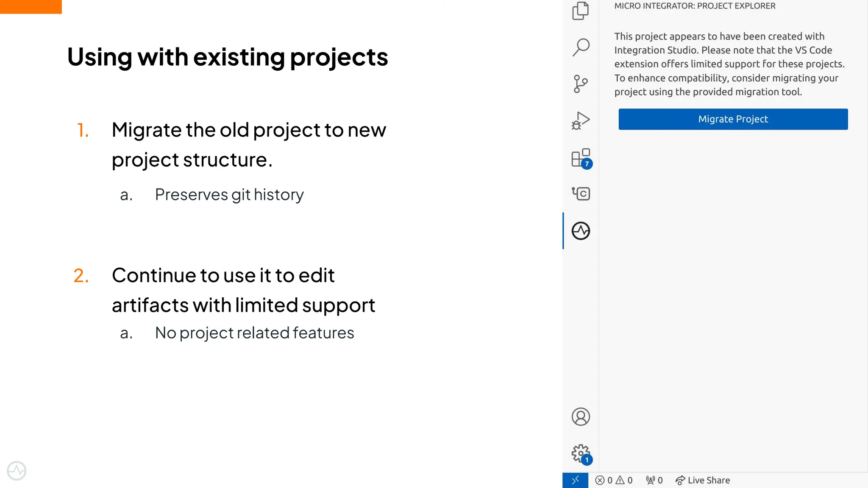Click the errors count in status bar
This screenshot has height=488, width=868.
click(604, 480)
